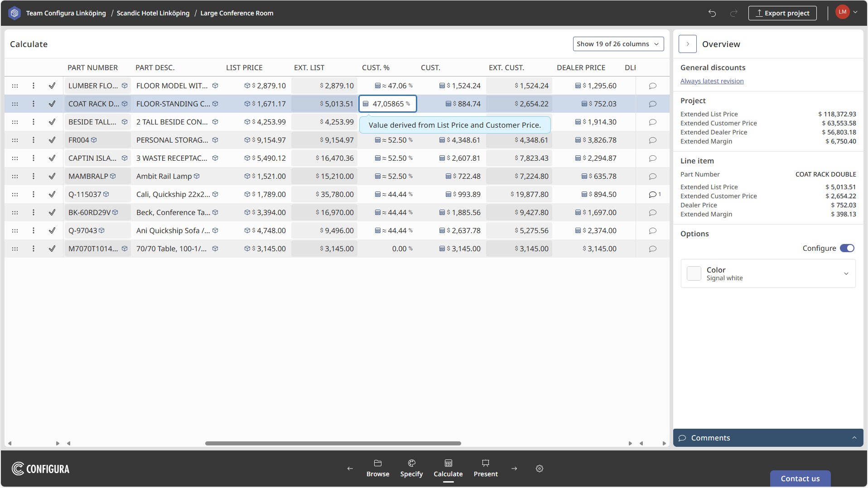Image resolution: width=868 pixels, height=488 pixels.
Task: Open the Show 19 of 26 columns dropdown
Action: point(618,43)
